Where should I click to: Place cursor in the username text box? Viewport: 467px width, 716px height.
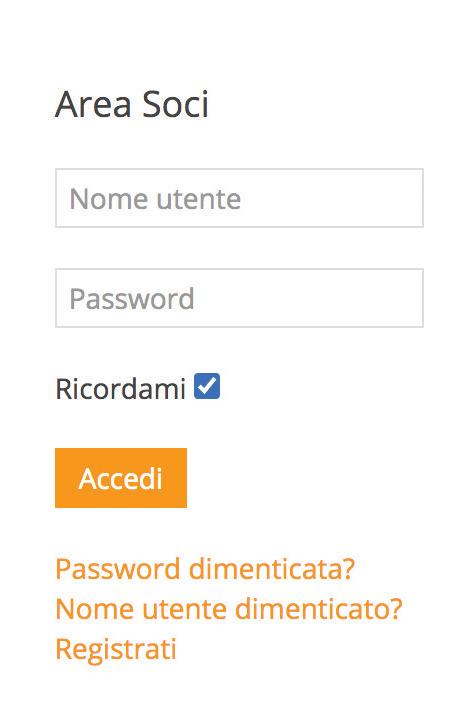(239, 198)
